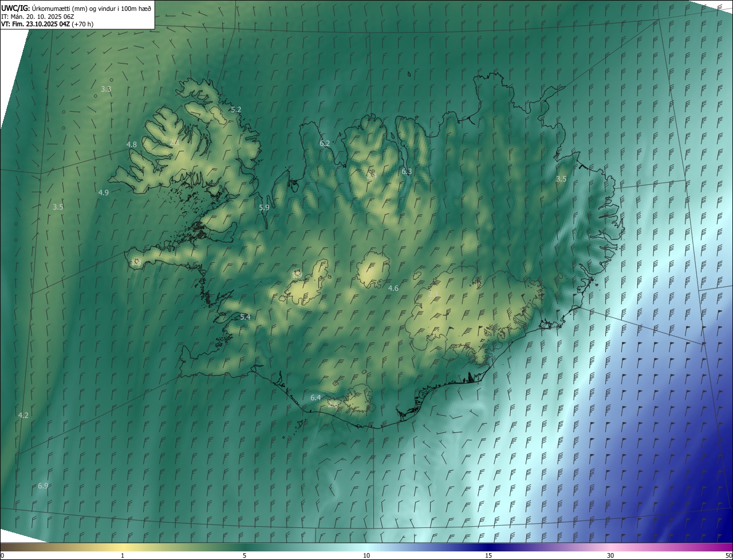The width and height of the screenshot is (733, 560).
Task: Click the 6.4 value label on the map
Action: click(x=316, y=397)
